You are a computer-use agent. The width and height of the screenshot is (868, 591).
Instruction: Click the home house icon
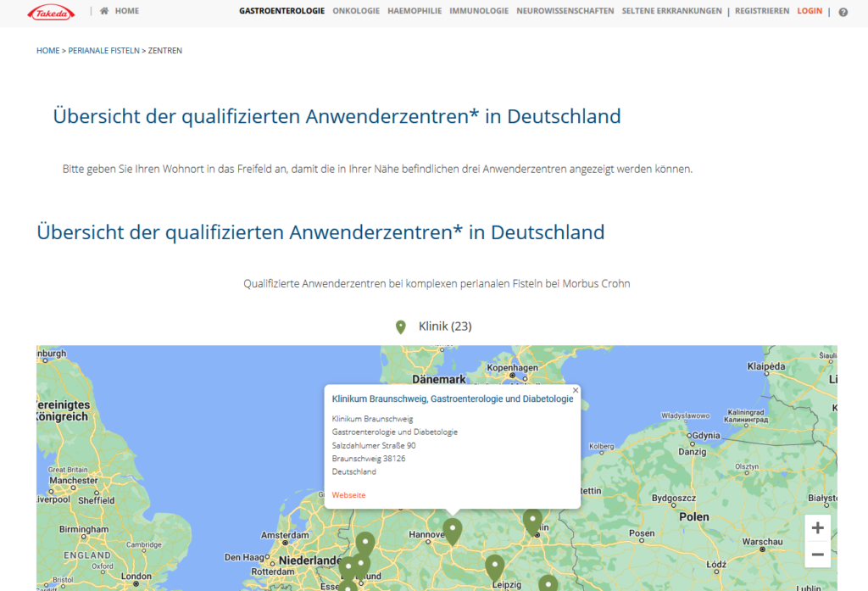click(x=104, y=10)
